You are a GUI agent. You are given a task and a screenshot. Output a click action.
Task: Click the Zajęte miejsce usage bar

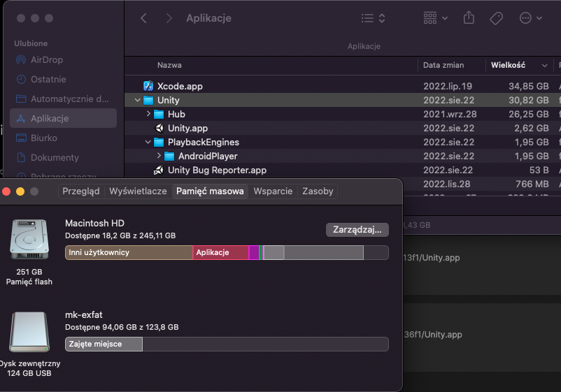point(104,344)
